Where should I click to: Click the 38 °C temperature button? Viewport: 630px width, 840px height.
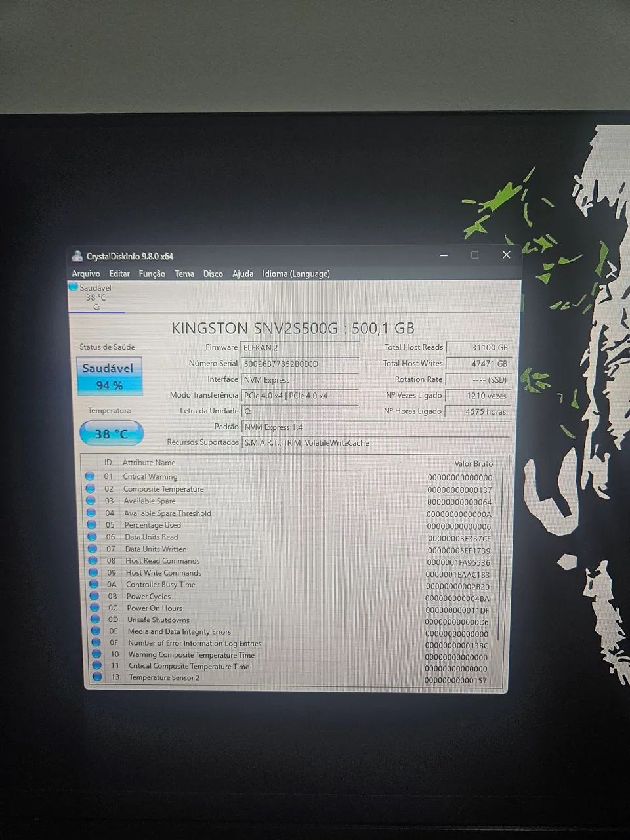click(x=112, y=434)
